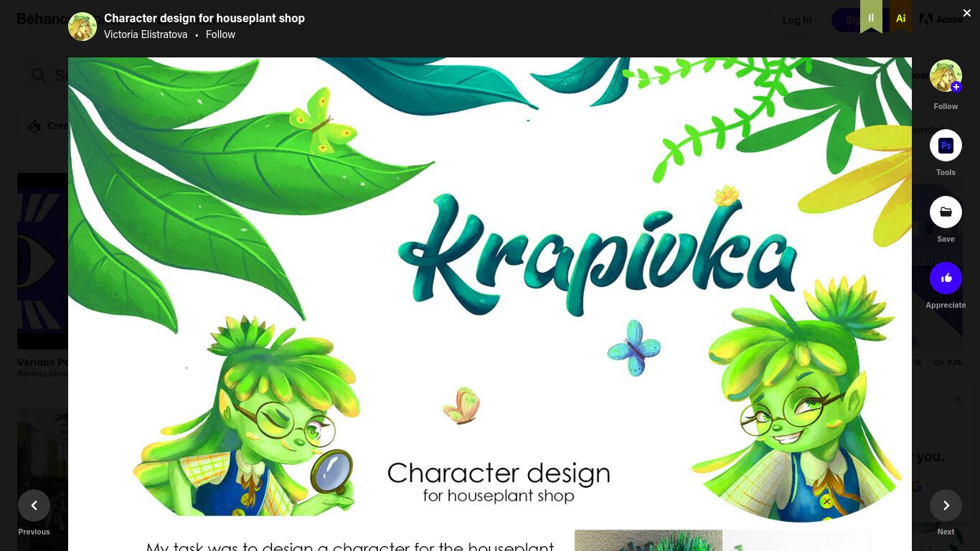
Task: Open the Adobe logo link
Action: pyautogui.click(x=941, y=19)
